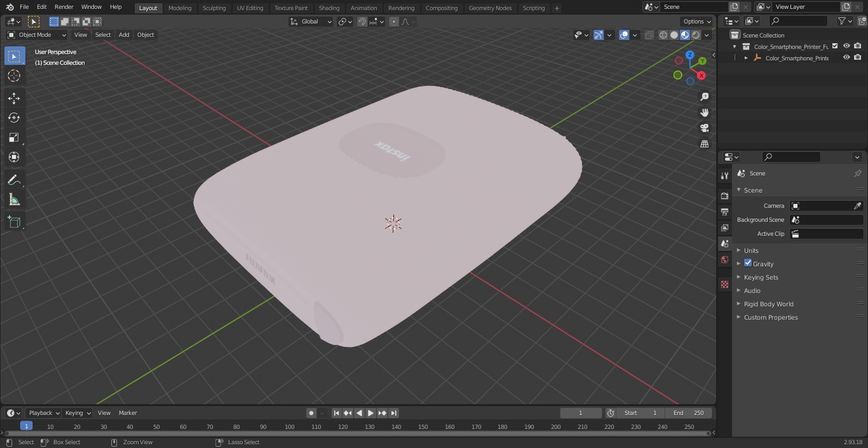868x448 pixels.
Task: Toggle snapping magnet icon
Action: tap(362, 22)
